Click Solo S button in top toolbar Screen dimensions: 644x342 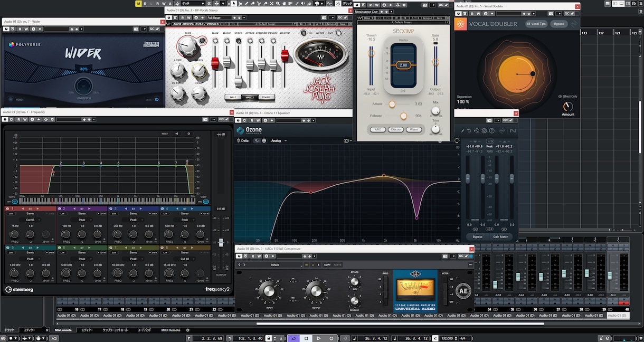click(145, 3)
